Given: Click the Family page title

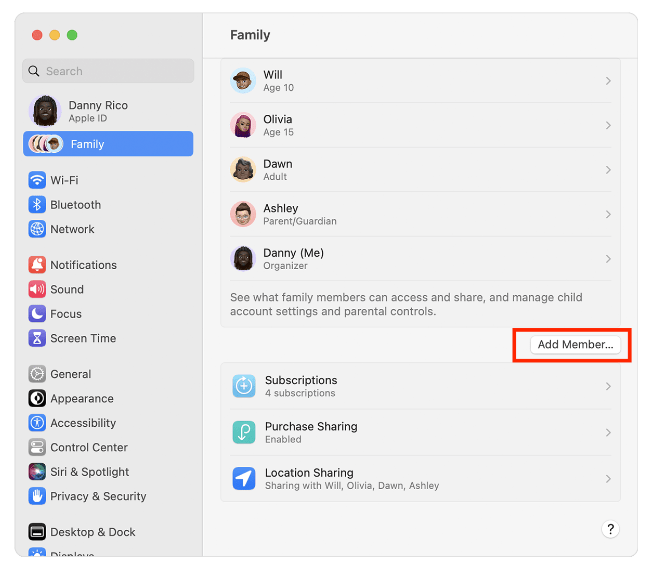Looking at the screenshot, I should click(x=250, y=35).
